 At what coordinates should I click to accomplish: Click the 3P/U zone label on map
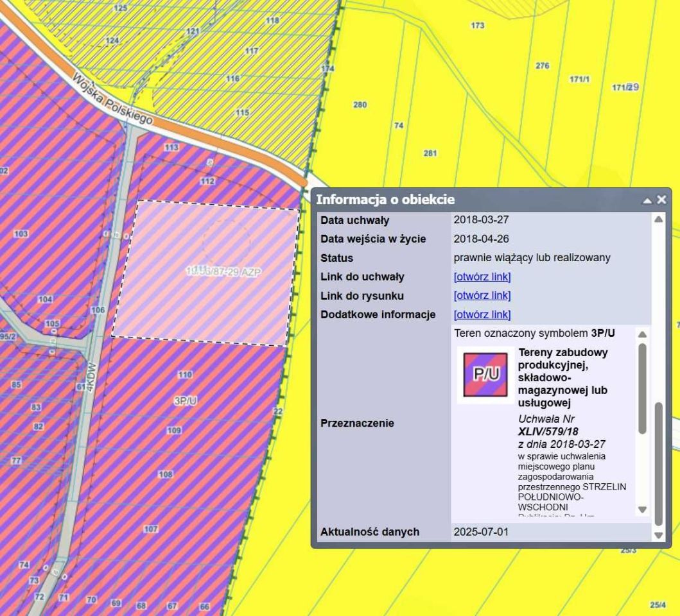pyautogui.click(x=185, y=400)
